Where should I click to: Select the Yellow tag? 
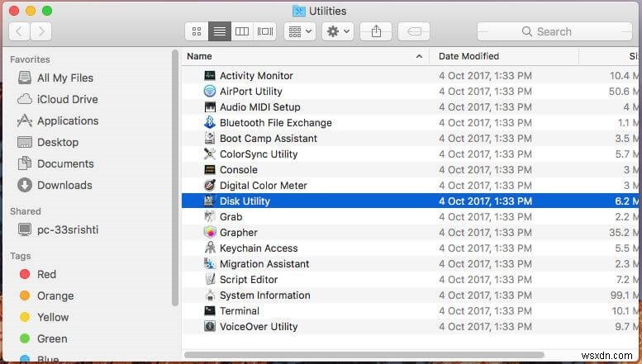click(44, 318)
